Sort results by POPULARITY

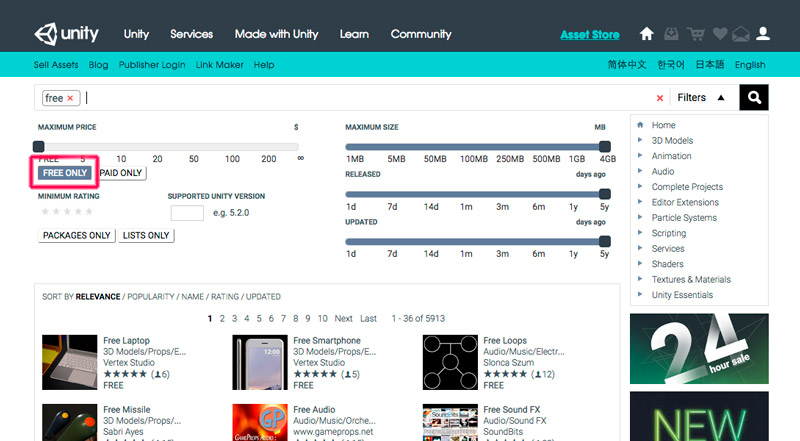point(151,297)
